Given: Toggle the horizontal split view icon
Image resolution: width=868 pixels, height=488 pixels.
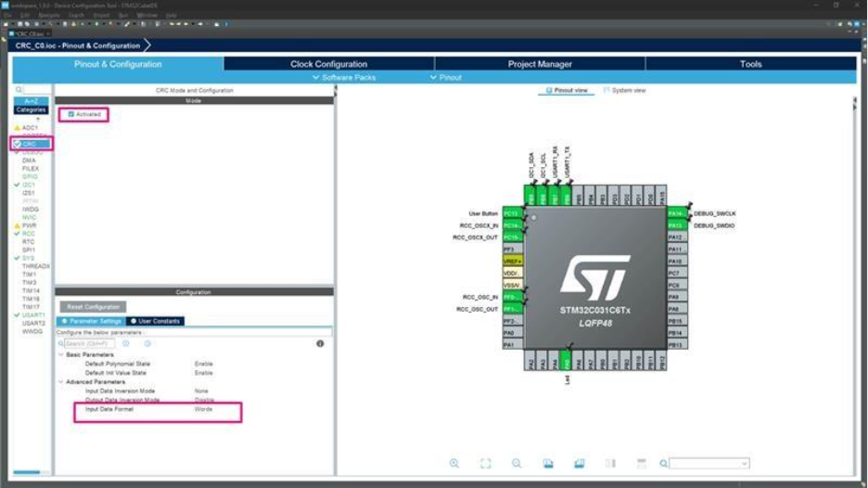Looking at the screenshot, I should pos(641,463).
